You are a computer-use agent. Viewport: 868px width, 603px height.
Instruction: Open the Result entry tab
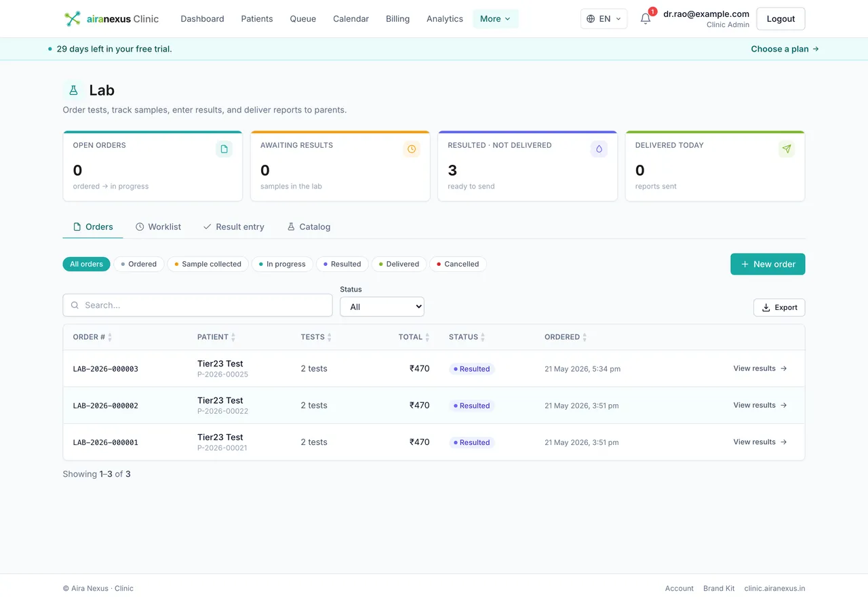(233, 227)
